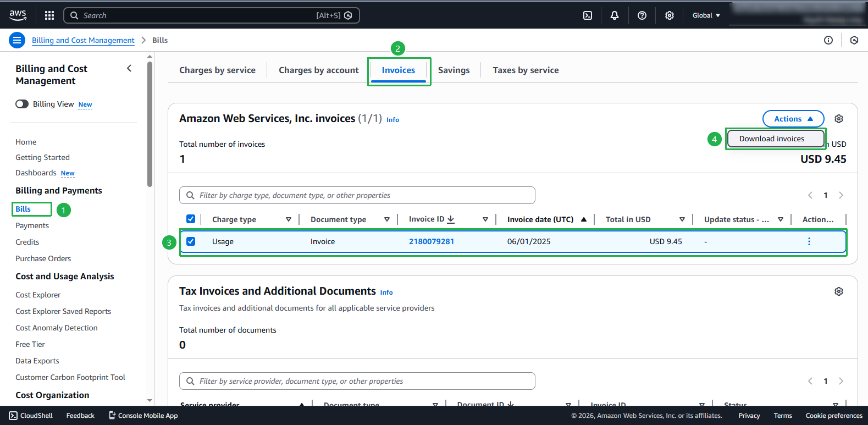Open the Total in USD column filter arrow
This screenshot has height=425, width=868.
point(682,219)
